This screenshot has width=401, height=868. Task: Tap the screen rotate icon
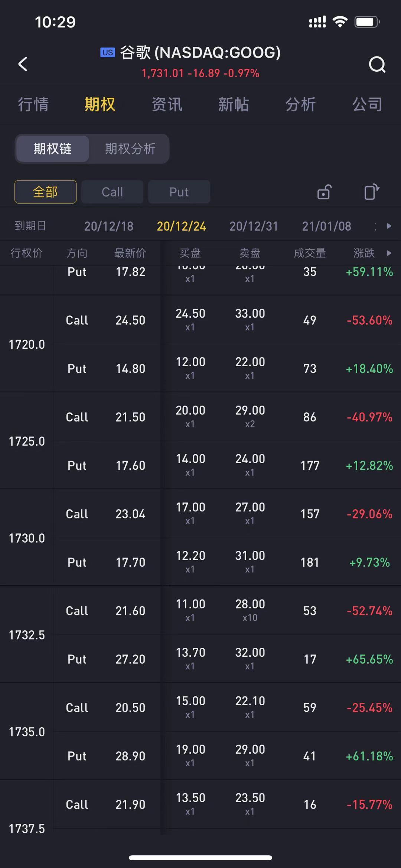click(x=371, y=192)
